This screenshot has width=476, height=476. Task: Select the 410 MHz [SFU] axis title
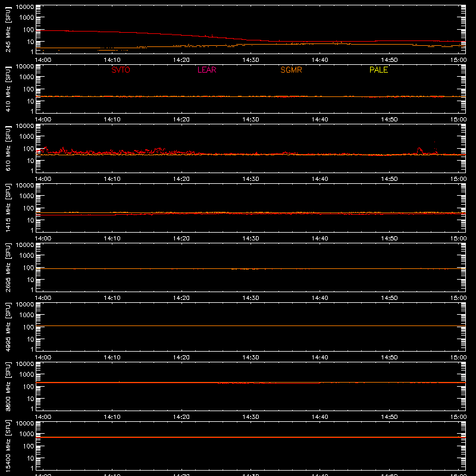(x=8, y=89)
